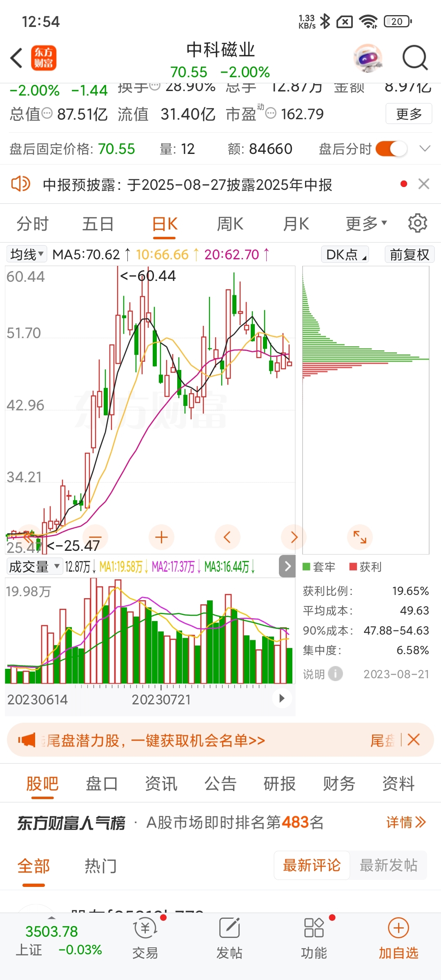Image resolution: width=441 pixels, height=980 pixels.
Task: Zoom out chart with minus button
Action: [x=95, y=537]
